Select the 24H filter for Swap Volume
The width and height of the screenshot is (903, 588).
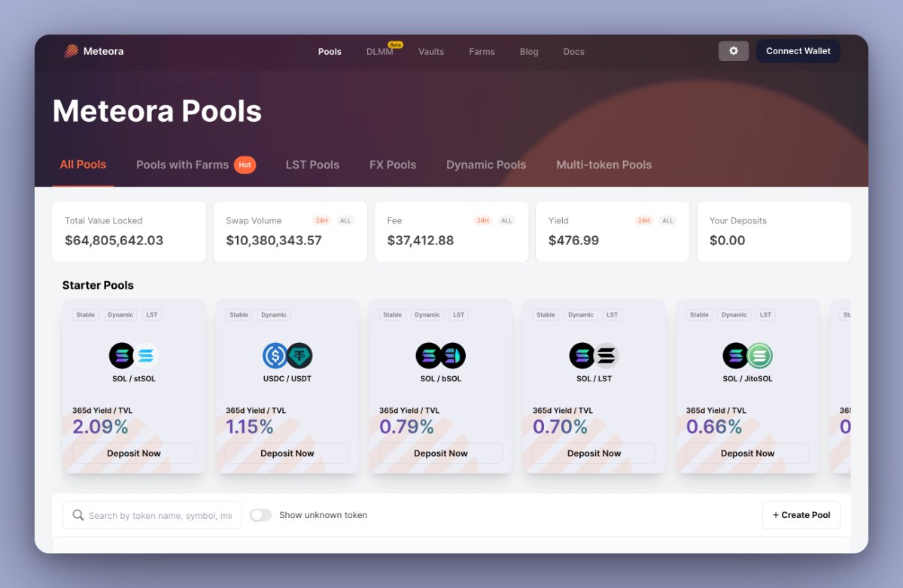tap(321, 220)
